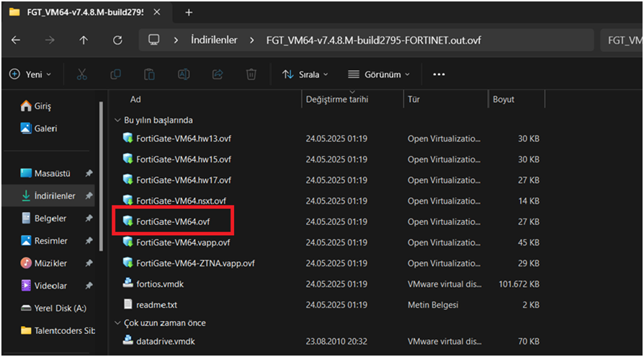Collapse the Bu yılın başlarında group
The width and height of the screenshot is (644, 357).
tap(116, 120)
